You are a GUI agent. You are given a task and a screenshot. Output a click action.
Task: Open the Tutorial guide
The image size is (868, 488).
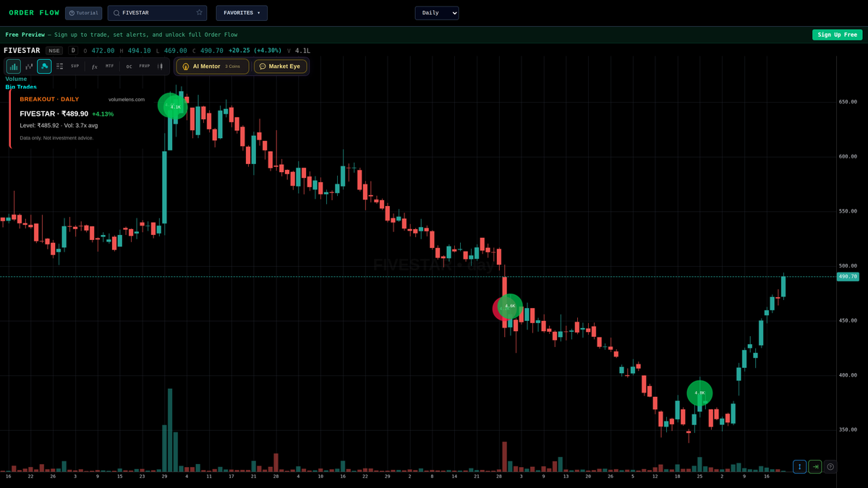pyautogui.click(x=83, y=12)
